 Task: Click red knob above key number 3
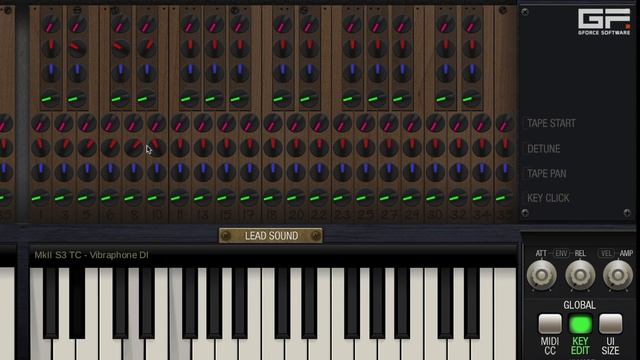coord(64,147)
